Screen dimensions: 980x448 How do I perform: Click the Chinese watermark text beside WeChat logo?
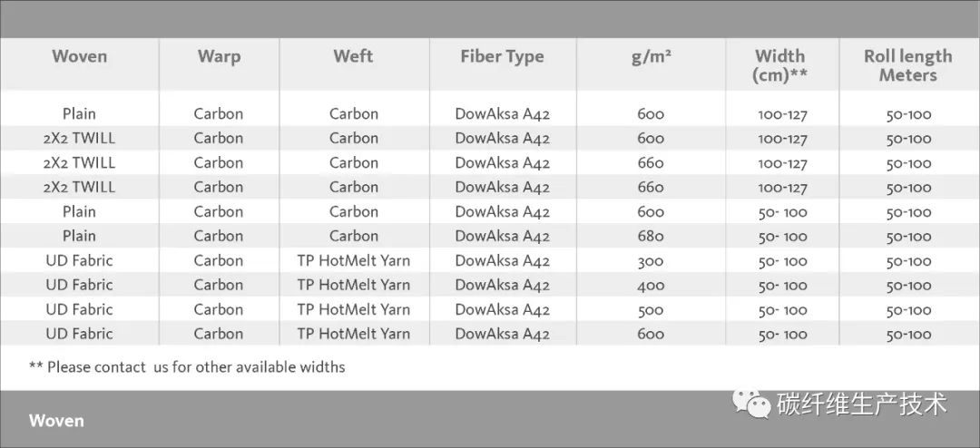862,404
